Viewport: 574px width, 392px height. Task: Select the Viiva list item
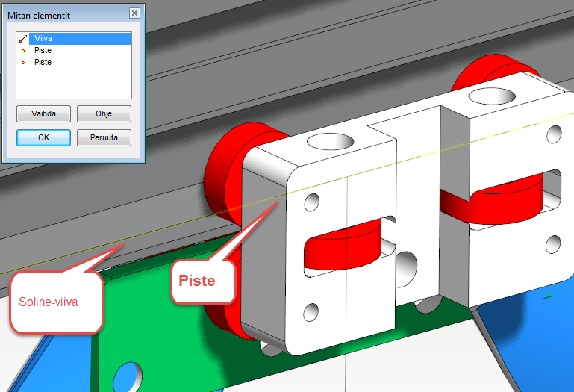(43, 39)
